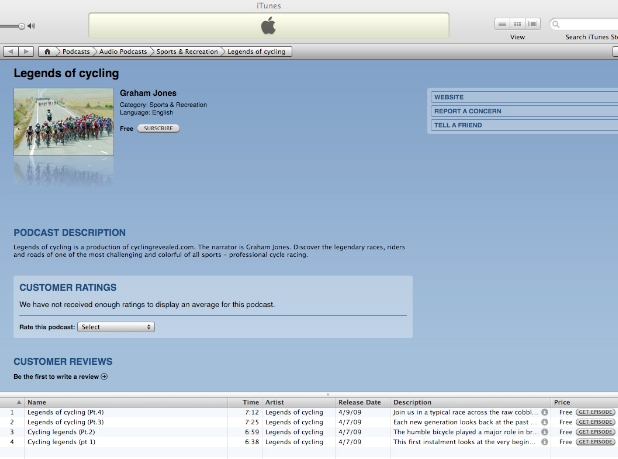Click REPORT A CONCERN
The width and height of the screenshot is (618, 459).
pyautogui.click(x=524, y=111)
